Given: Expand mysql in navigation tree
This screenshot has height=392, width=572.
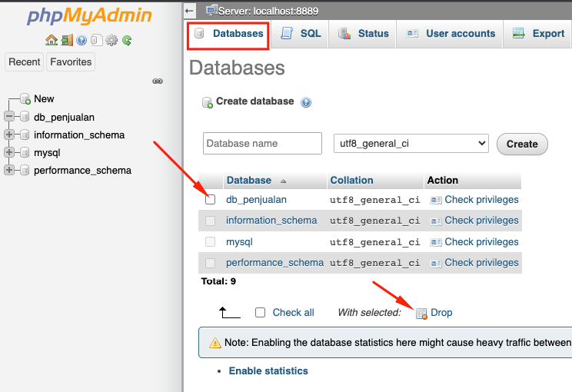Looking at the screenshot, I should click(x=9, y=152).
